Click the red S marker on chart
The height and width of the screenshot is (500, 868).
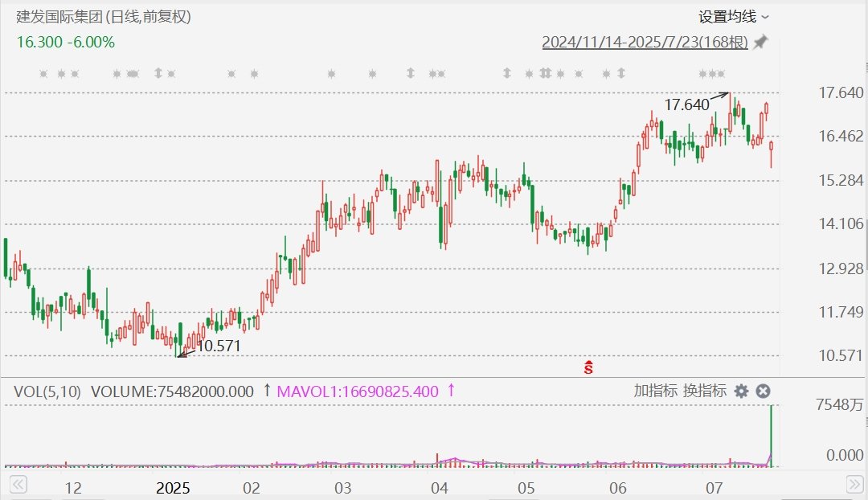pos(588,367)
